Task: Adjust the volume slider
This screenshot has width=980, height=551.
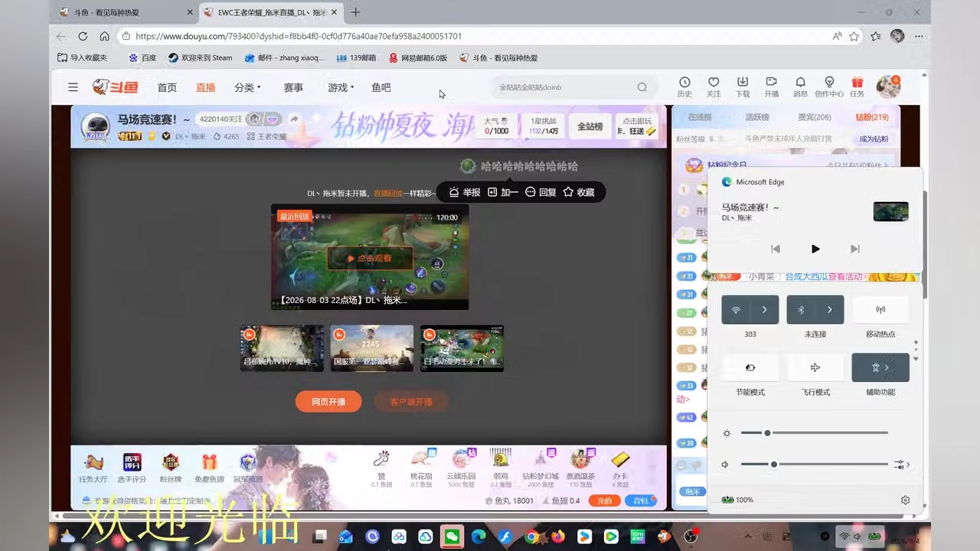Action: 815,465
